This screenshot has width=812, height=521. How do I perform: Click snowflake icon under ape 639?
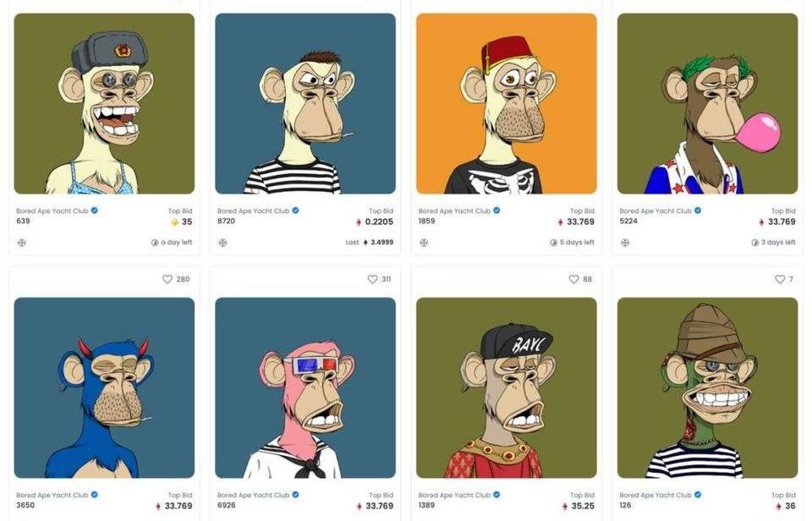[22, 243]
